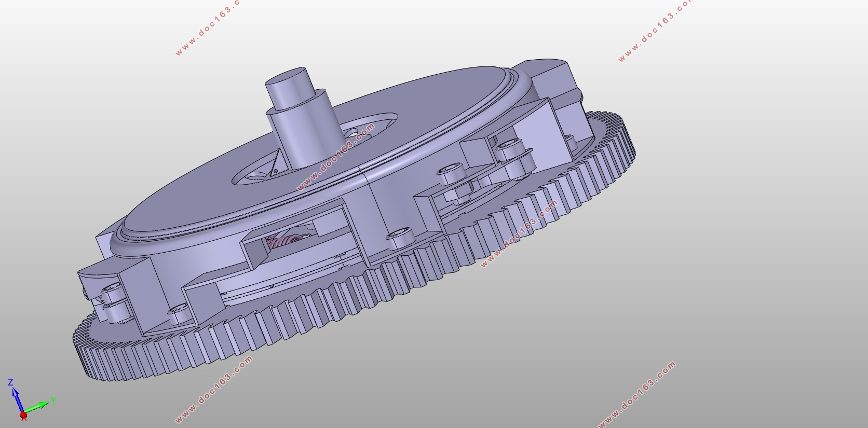Click the top-left www.doc163.com watermark
The height and width of the screenshot is (428, 868).
point(208,27)
